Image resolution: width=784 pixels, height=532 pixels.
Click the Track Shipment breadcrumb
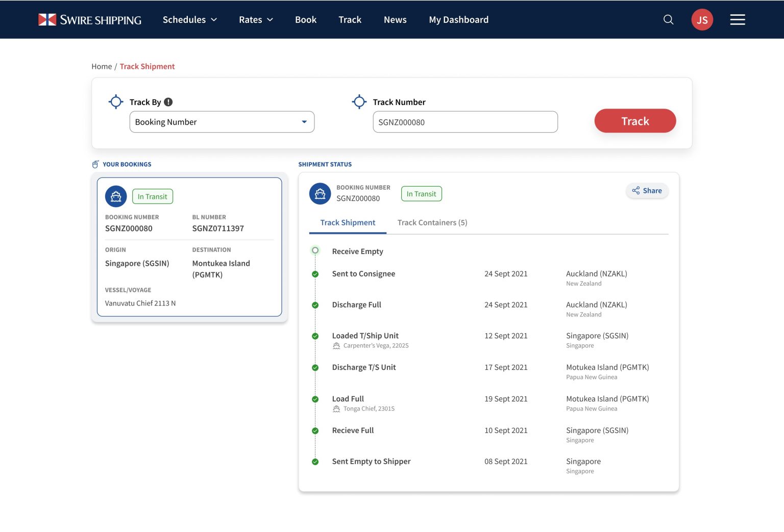pos(147,66)
